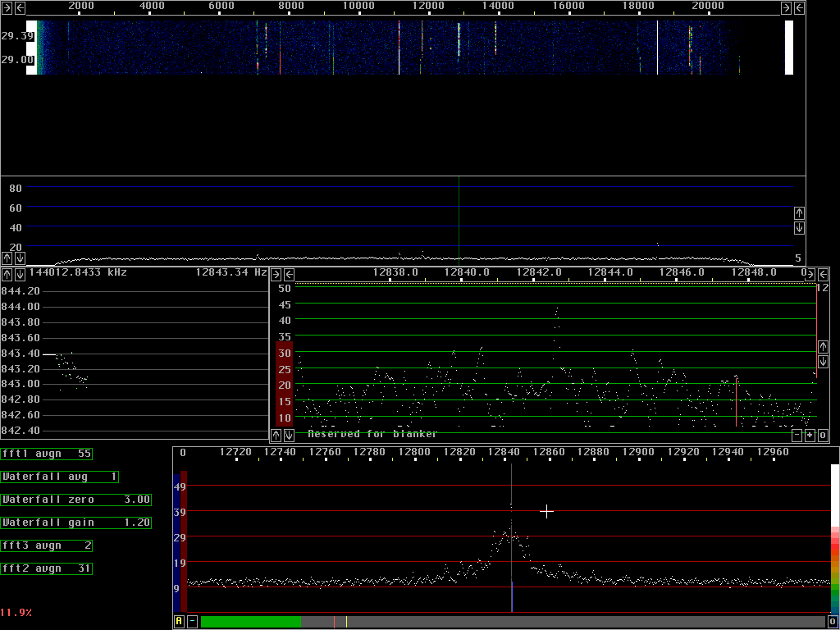Click the 0 button beside the plus button
This screenshot has height=630, width=840.
823,435
